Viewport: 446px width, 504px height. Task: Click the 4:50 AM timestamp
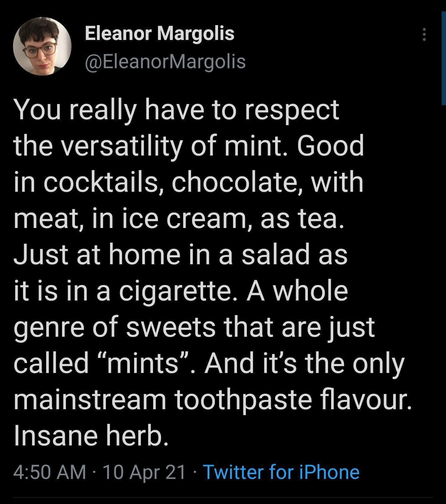50,472
